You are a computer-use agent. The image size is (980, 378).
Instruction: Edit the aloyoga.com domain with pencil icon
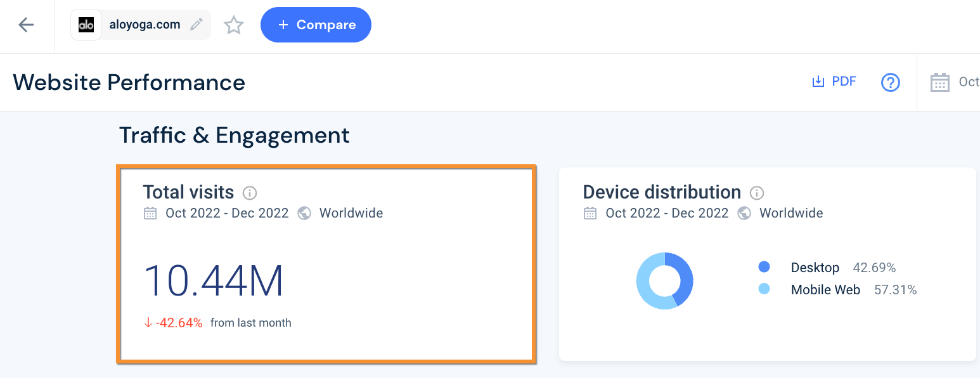(x=197, y=25)
